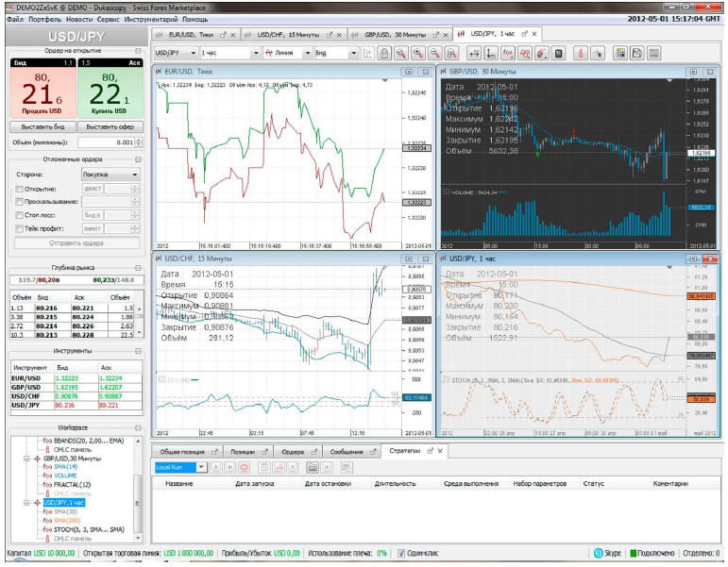Open the Инструментарий menu

click(151, 20)
